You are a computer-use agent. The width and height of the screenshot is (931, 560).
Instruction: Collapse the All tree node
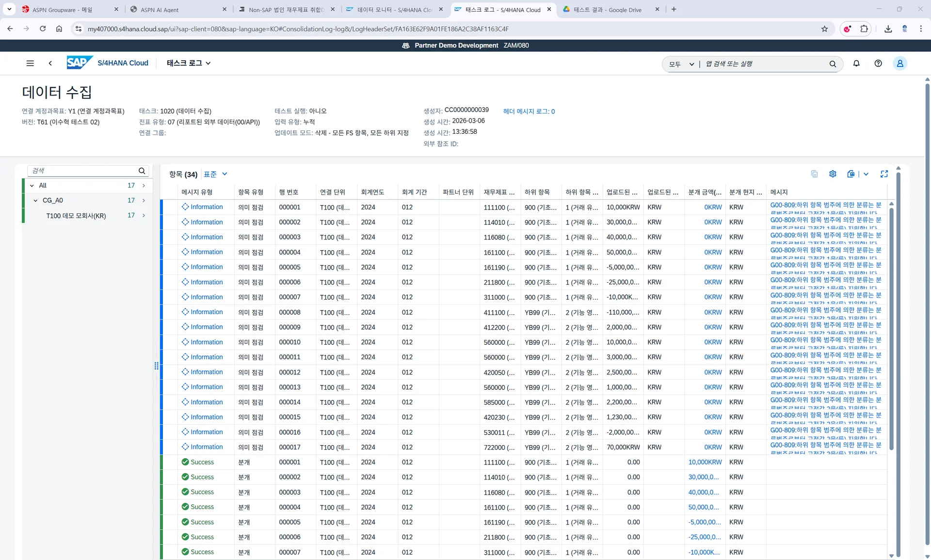point(32,186)
